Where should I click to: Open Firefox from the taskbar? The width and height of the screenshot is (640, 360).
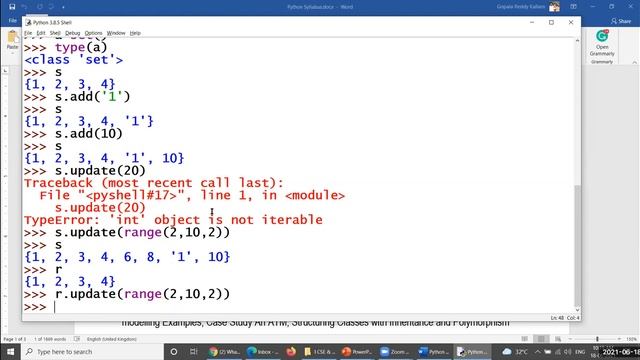[291, 351]
